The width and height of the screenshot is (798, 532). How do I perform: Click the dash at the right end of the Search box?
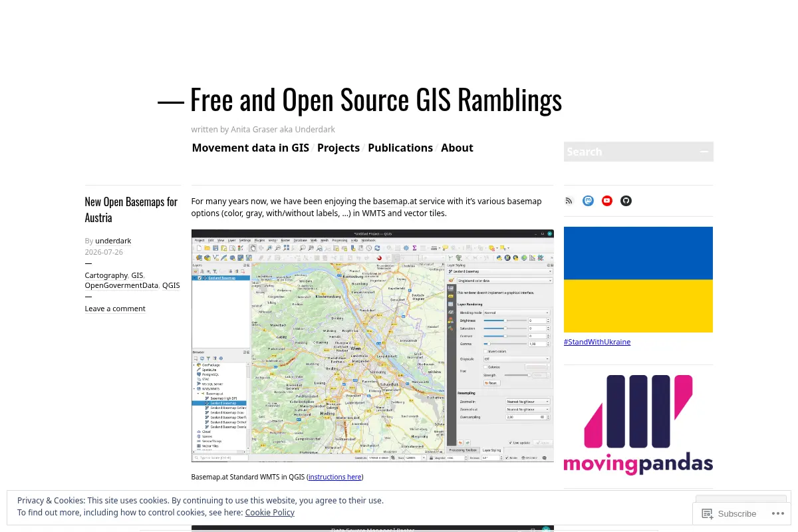click(x=704, y=152)
